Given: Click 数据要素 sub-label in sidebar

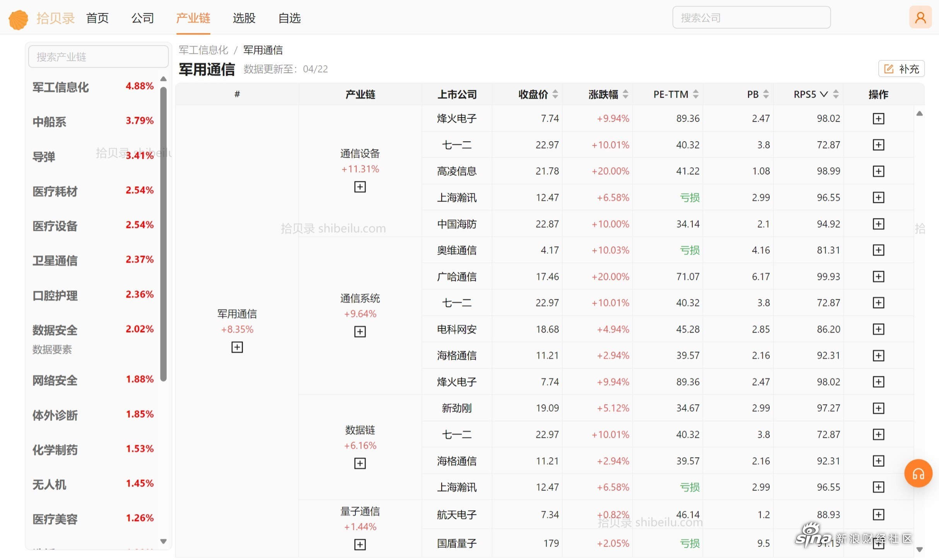Looking at the screenshot, I should pyautogui.click(x=52, y=350).
